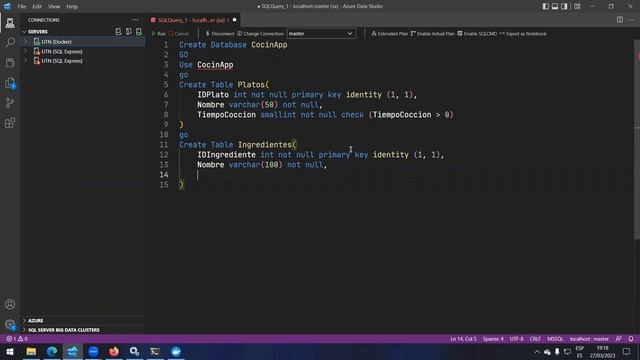Screen dimensions: 640x360
Task: Open Firefox from taskbar
Action: (114, 351)
